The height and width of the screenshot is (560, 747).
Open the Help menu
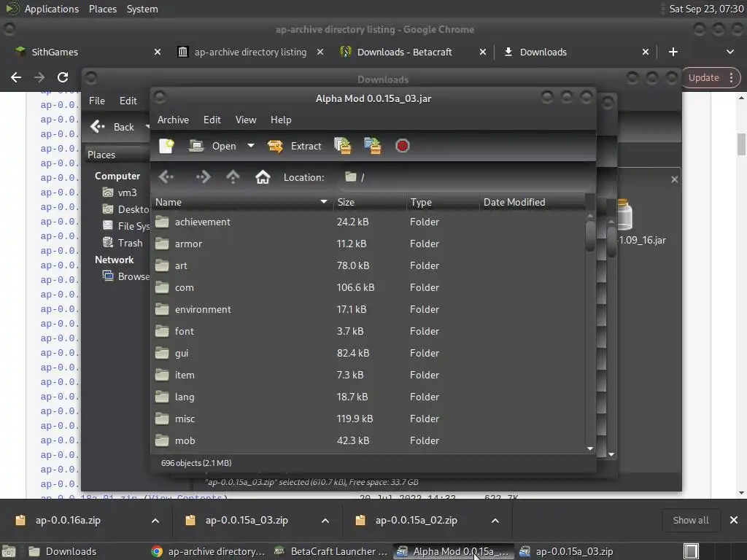point(281,120)
